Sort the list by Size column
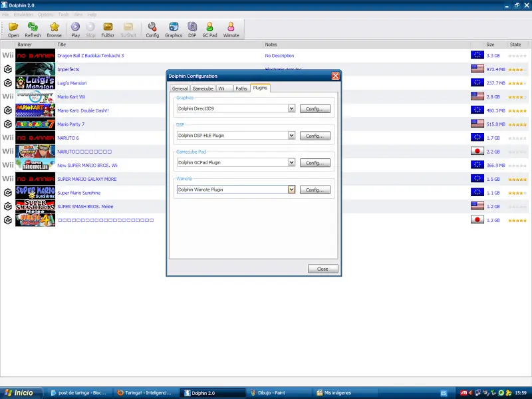532x399 pixels. tap(490, 45)
